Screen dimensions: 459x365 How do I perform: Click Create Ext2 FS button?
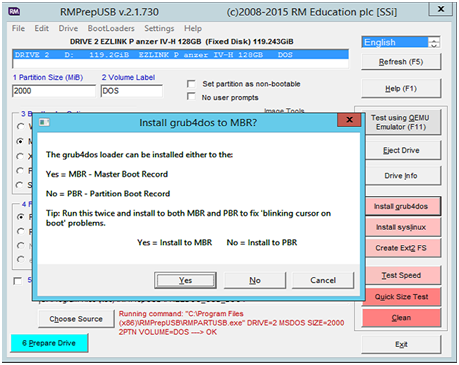[x=403, y=248]
